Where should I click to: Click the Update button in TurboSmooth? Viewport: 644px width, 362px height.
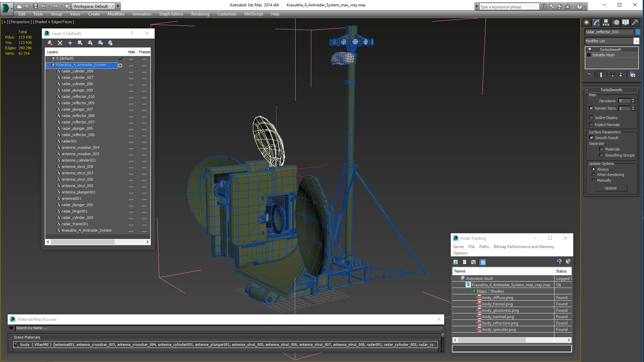[610, 188]
